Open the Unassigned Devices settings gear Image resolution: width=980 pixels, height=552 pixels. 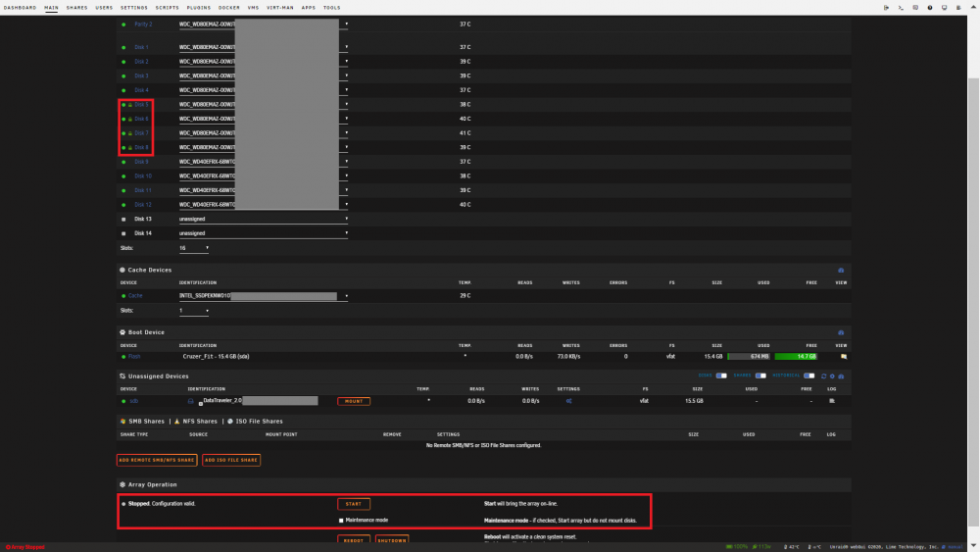pos(832,376)
